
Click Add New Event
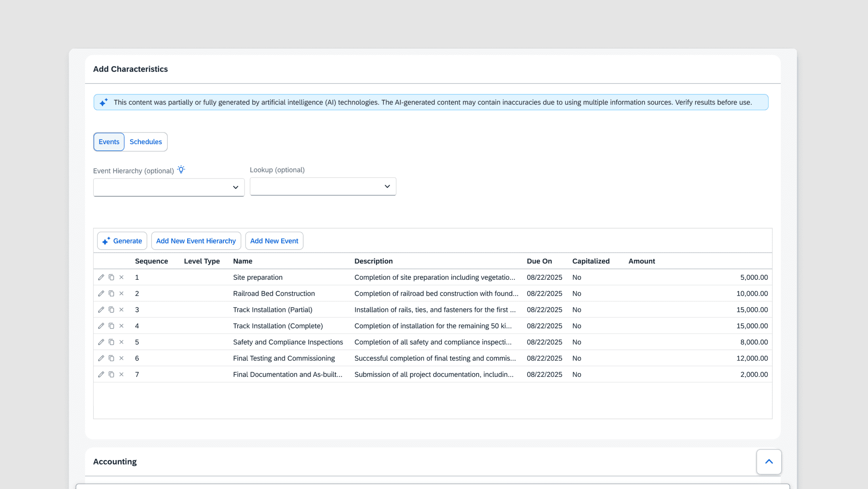click(x=274, y=241)
